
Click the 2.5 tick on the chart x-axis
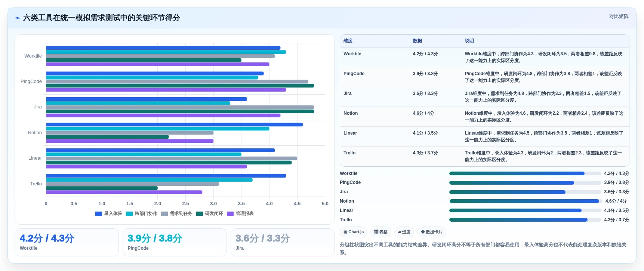tap(186, 204)
